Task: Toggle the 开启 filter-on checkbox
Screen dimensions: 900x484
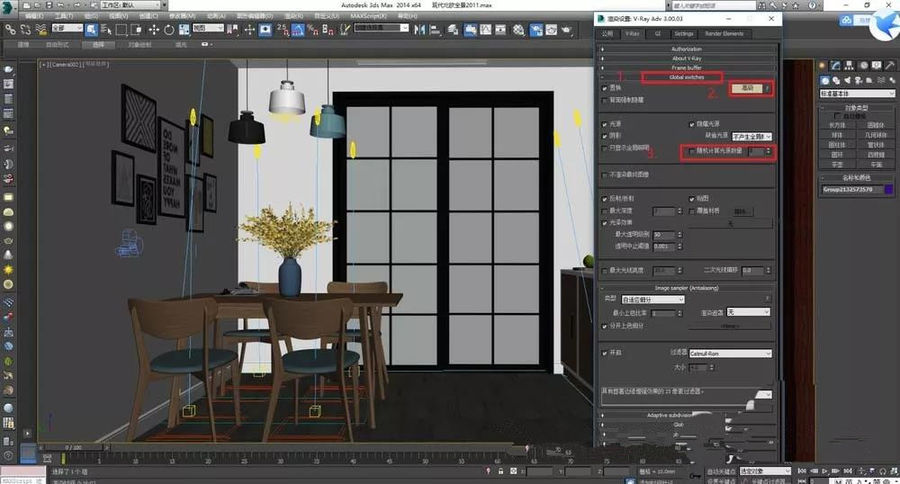Action: tap(604, 353)
